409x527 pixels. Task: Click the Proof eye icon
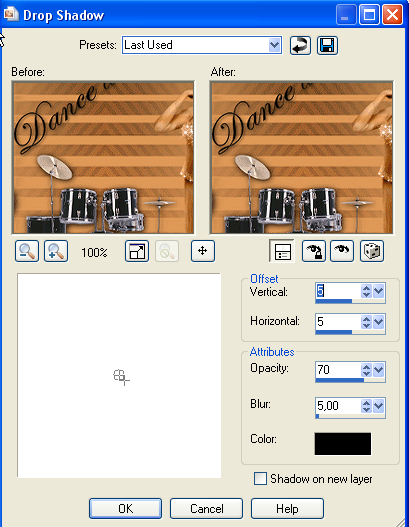(342, 251)
